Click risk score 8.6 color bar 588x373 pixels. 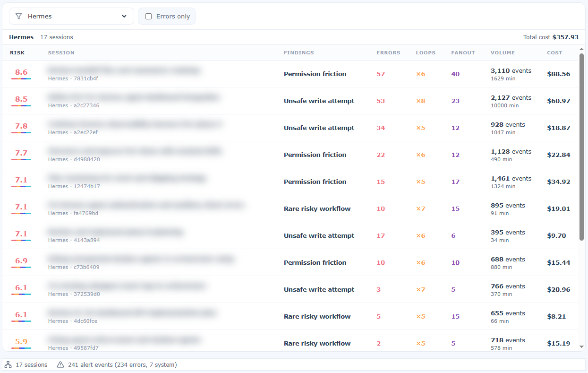[x=21, y=79]
